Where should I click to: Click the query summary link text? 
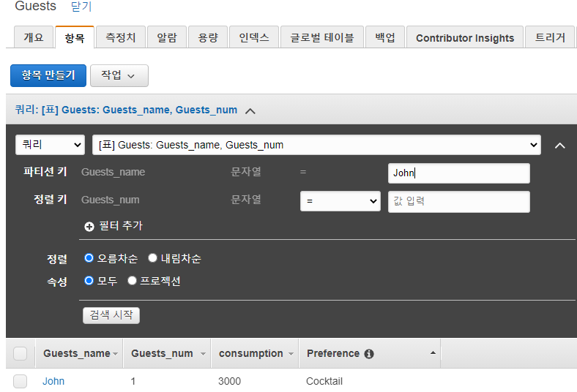click(126, 110)
